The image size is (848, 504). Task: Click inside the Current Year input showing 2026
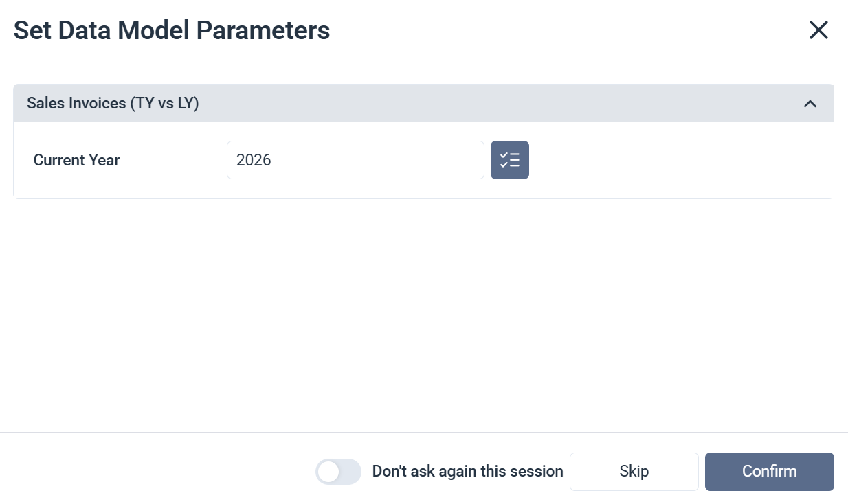(355, 159)
